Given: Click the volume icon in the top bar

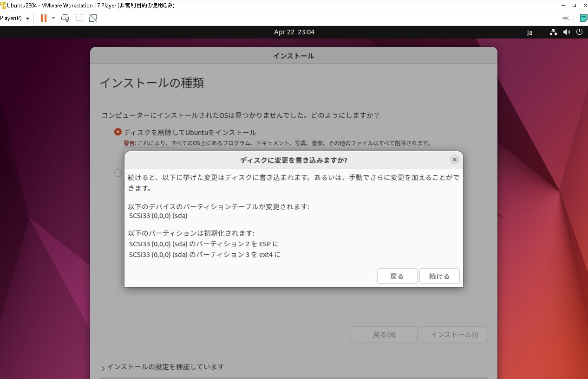Looking at the screenshot, I should 566,32.
